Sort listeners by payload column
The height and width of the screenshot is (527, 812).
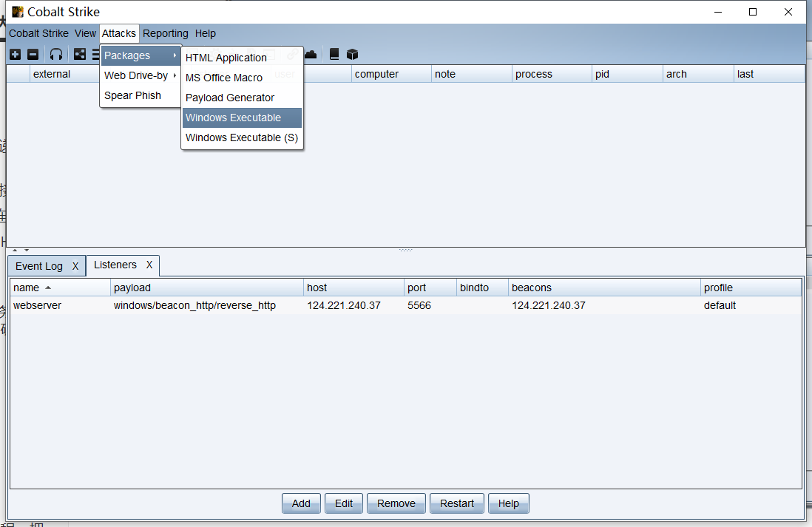point(206,288)
